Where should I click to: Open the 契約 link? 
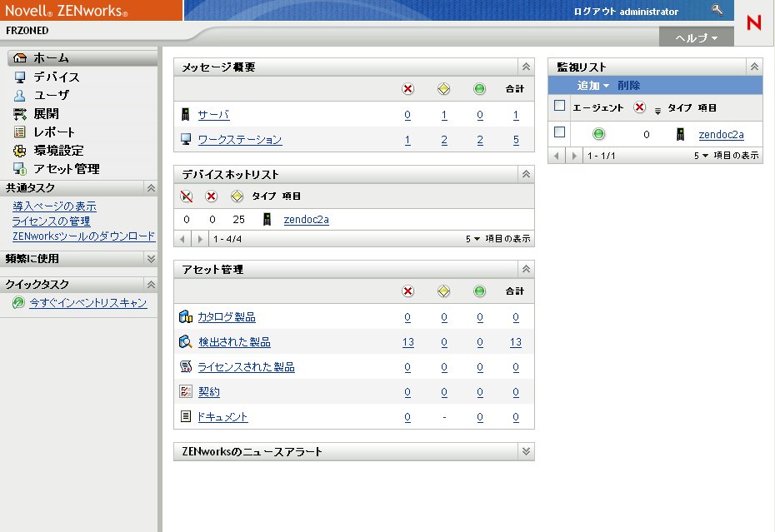(x=208, y=391)
